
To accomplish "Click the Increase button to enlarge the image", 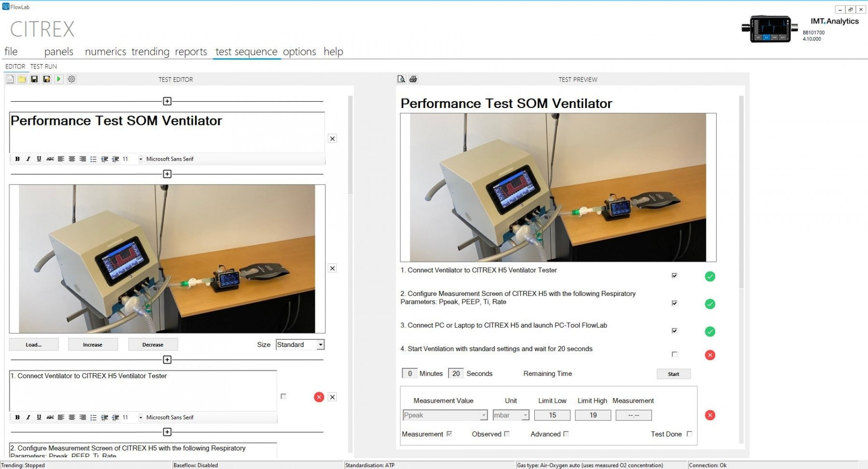I will [93, 344].
